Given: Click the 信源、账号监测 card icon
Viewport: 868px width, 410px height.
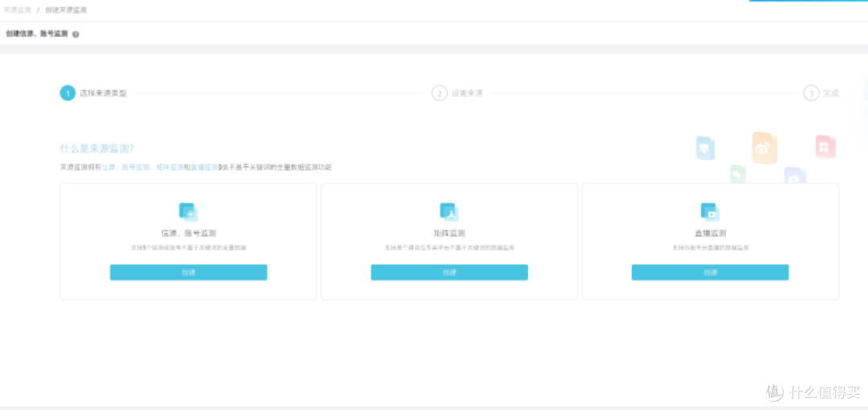Looking at the screenshot, I should coord(188,212).
